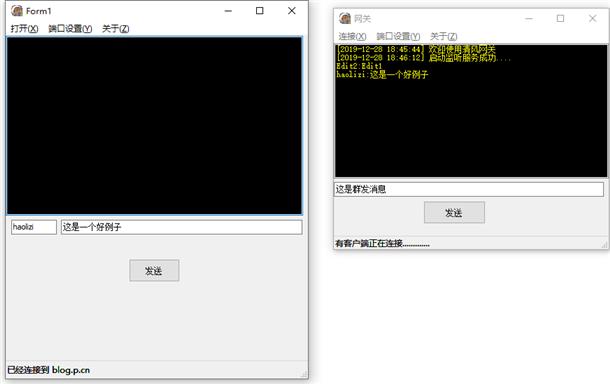Viewport: 610px width, 384px height.
Task: Maximize the Form1 window
Action: [259, 11]
